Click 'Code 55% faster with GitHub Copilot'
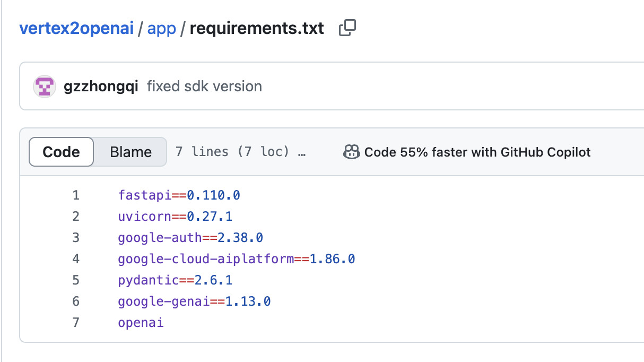 pos(477,152)
